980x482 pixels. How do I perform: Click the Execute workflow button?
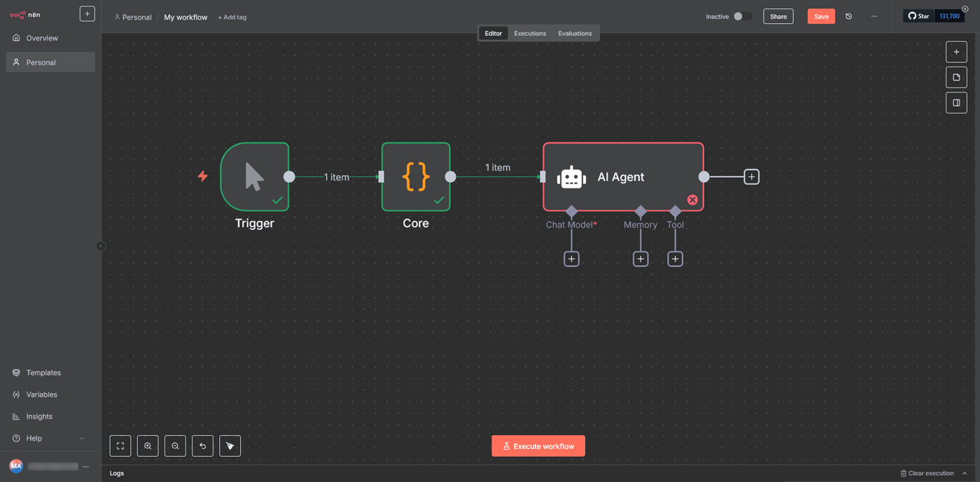538,446
